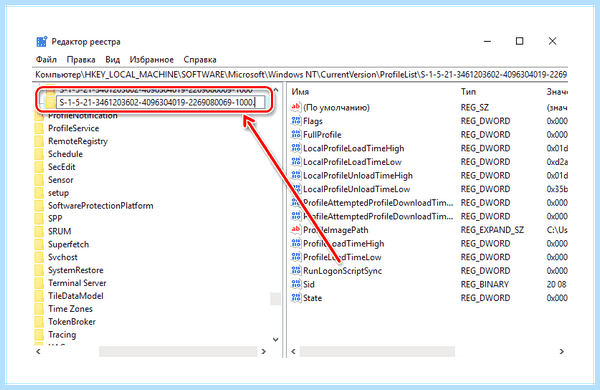The width and height of the screenshot is (600, 390).
Task: Click the SID key rename text field
Action: pyautogui.click(x=160, y=103)
